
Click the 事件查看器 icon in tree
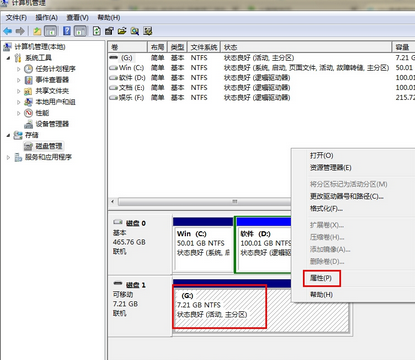[29, 80]
